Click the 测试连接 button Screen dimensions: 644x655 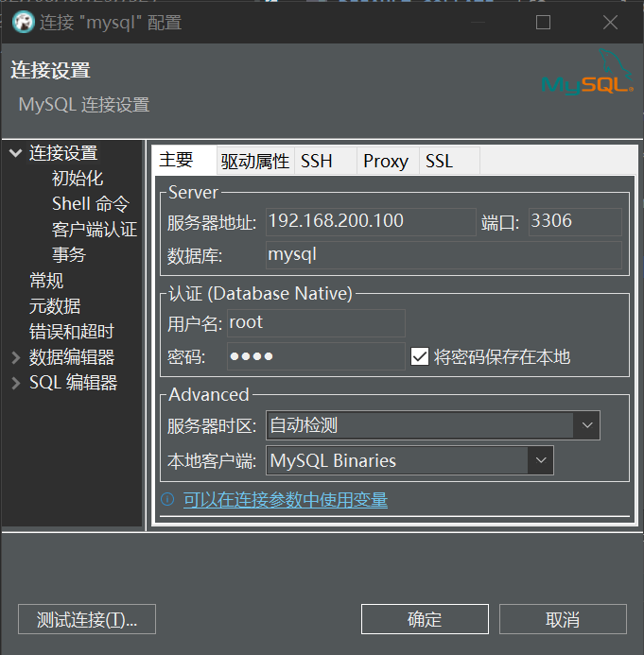[x=87, y=619]
